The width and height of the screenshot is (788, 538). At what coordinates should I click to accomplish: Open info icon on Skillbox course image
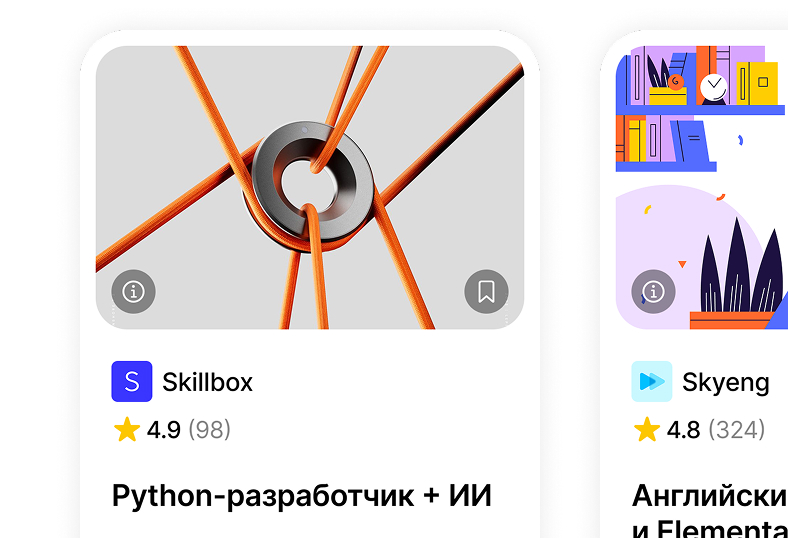[x=133, y=291]
